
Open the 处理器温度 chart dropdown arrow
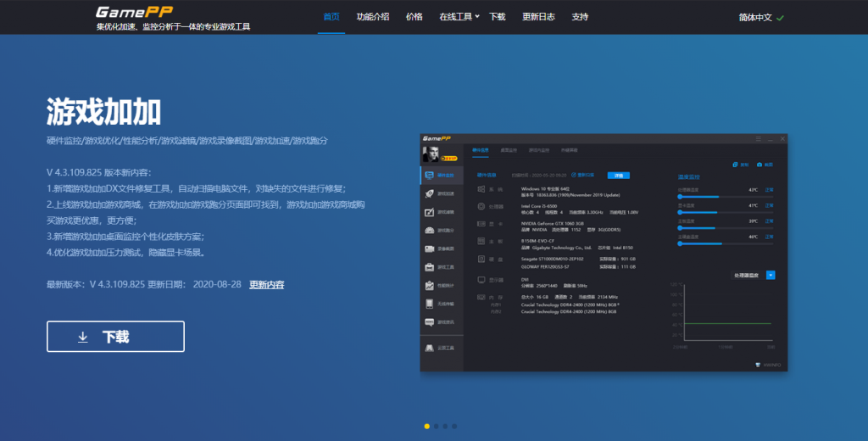tap(771, 275)
